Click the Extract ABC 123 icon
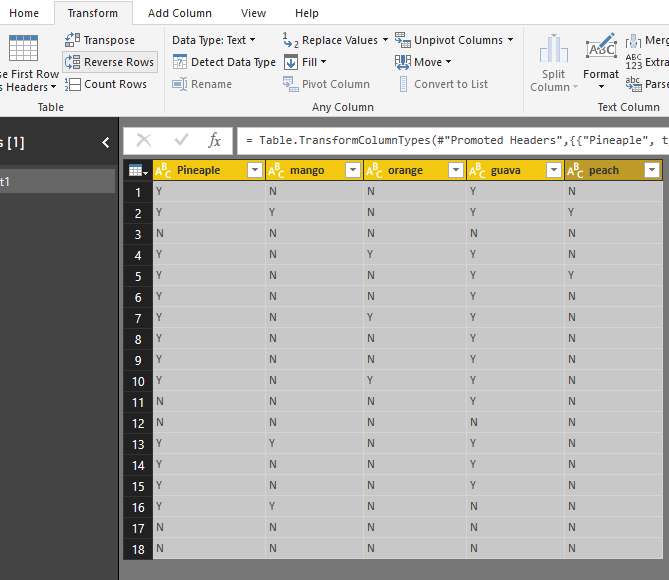Screen dimensions: 669x580 [634, 62]
